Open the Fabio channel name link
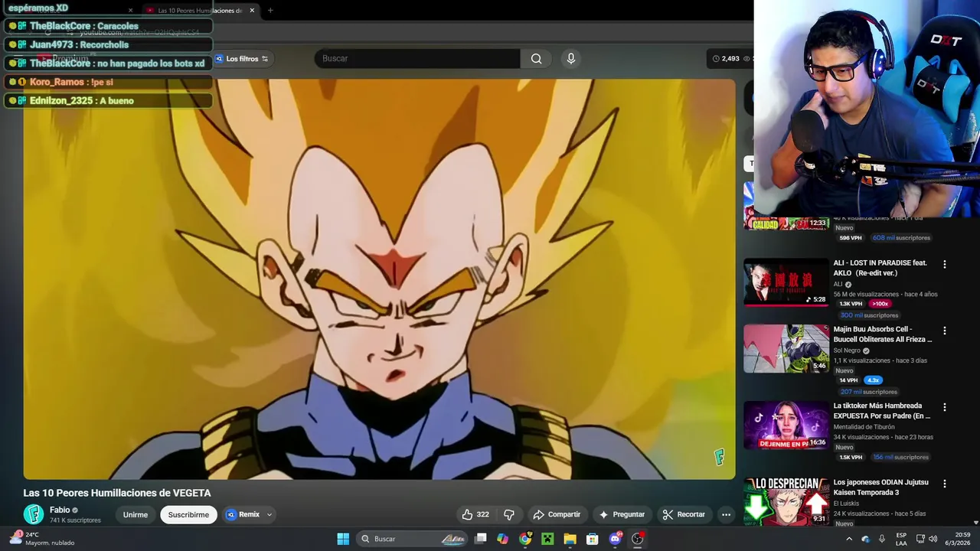Image resolution: width=980 pixels, height=551 pixels. (x=60, y=510)
